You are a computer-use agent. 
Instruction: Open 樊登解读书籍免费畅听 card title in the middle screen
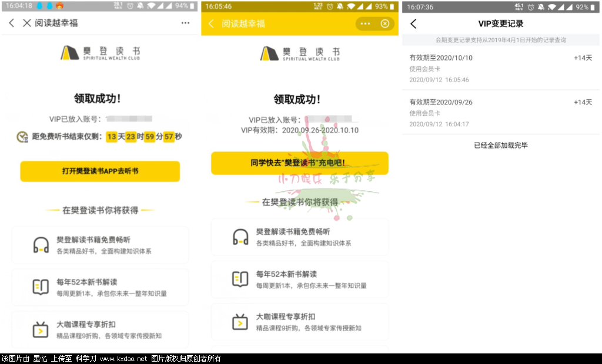293,232
